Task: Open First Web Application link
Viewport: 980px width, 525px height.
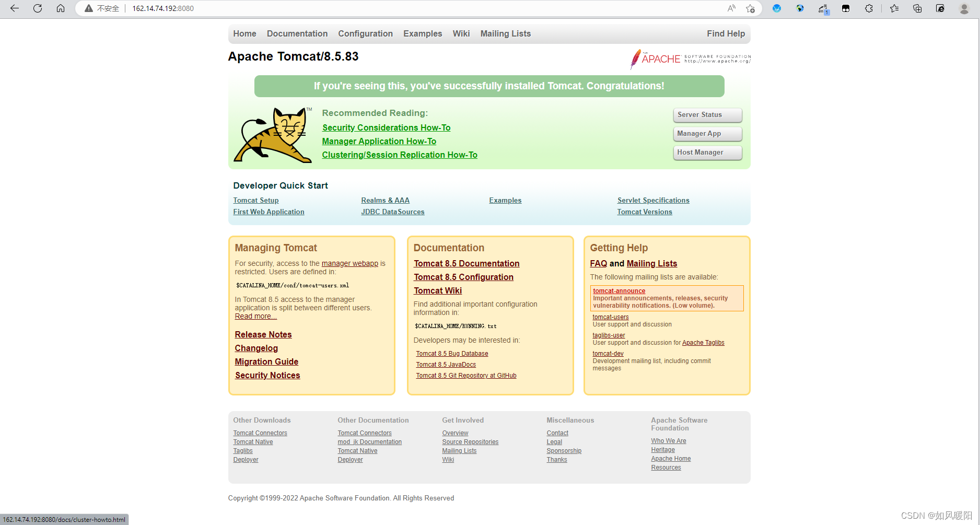Action: pos(269,212)
